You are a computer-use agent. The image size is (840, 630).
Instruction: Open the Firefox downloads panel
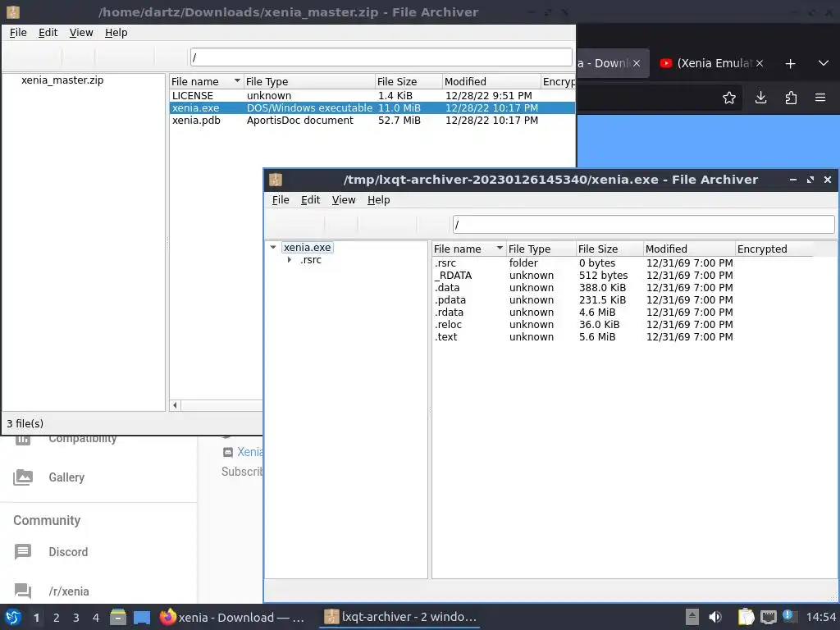pyautogui.click(x=760, y=98)
